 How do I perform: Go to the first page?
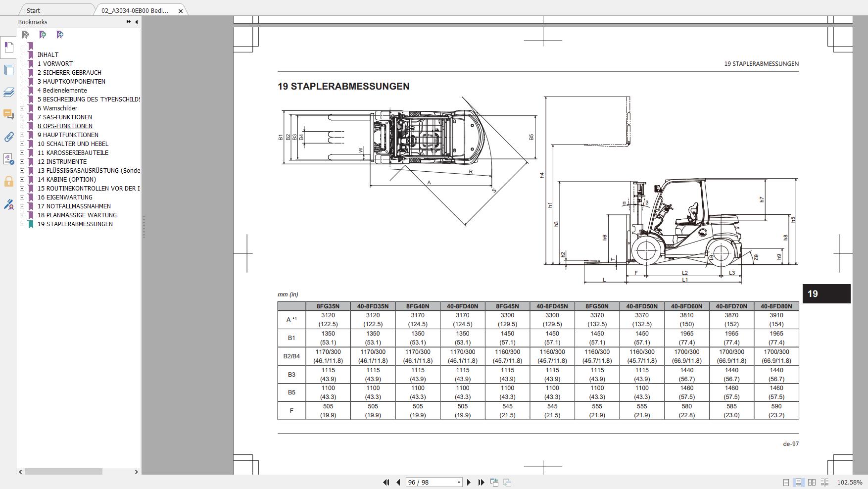(386, 482)
